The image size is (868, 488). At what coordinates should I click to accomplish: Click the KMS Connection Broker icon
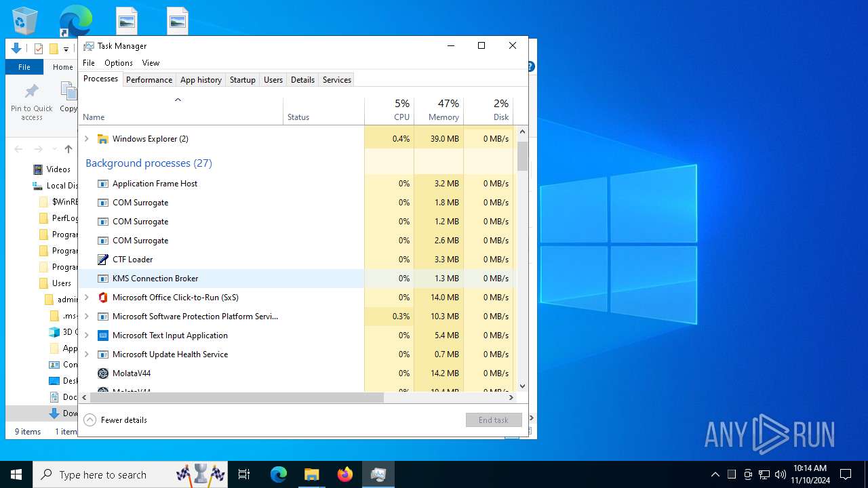tap(103, 279)
